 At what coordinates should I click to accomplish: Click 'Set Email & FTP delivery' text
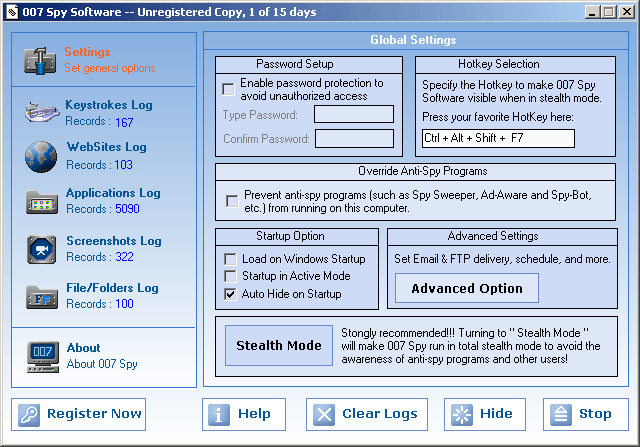502,259
